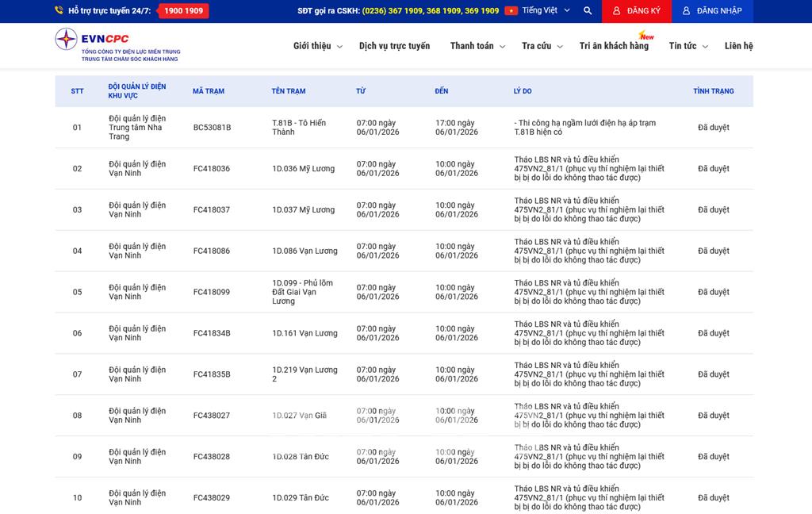Click the Tên trạm column header
This screenshot has width=812, height=514.
point(289,91)
